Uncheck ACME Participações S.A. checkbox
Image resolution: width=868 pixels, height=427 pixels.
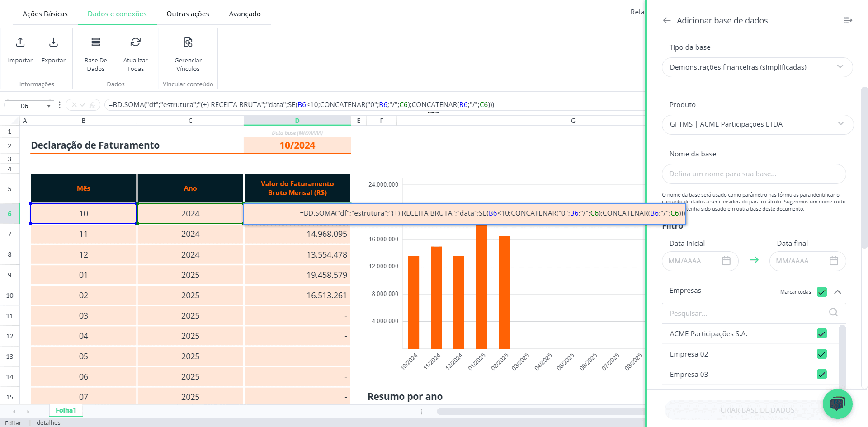[x=822, y=333]
